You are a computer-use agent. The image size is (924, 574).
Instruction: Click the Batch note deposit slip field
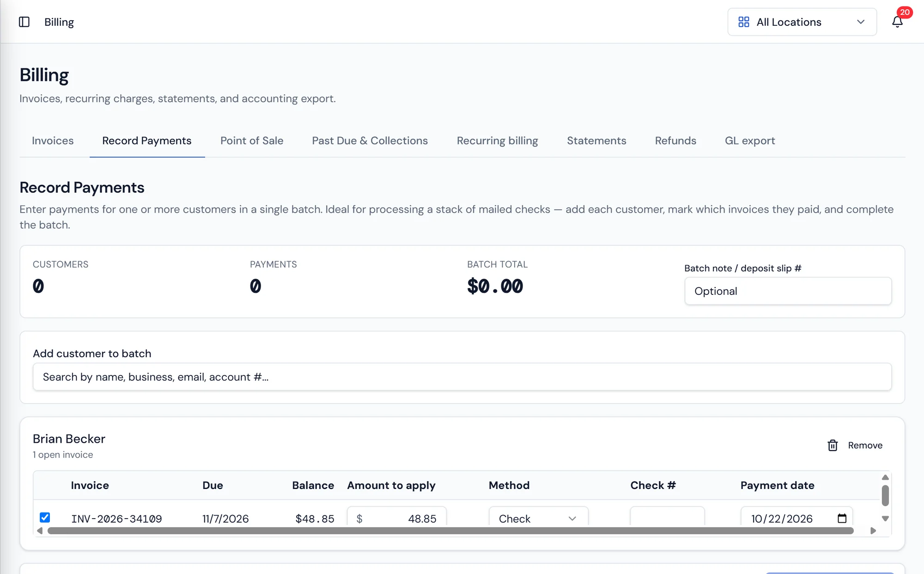[788, 291]
